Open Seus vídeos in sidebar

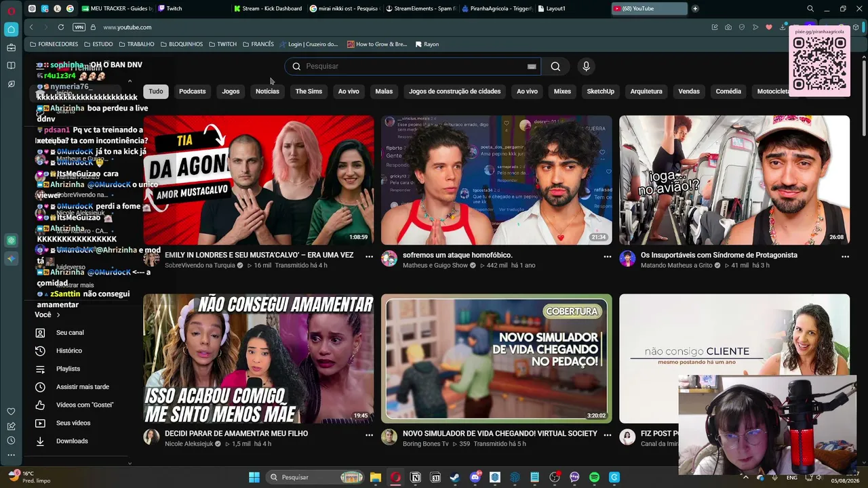tap(73, 423)
